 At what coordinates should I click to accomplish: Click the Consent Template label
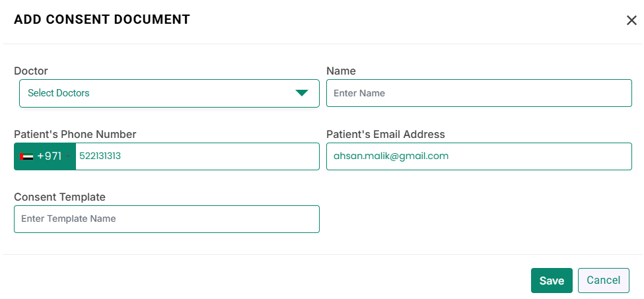59,197
